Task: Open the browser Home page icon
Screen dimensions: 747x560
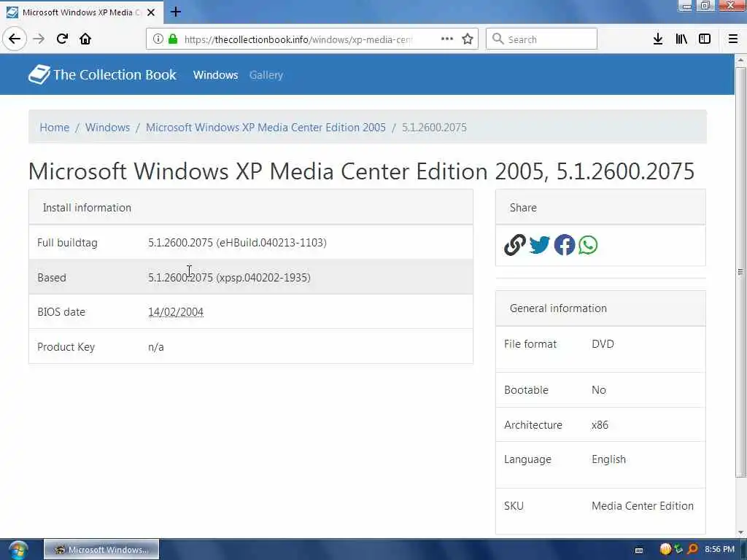Action: pos(85,39)
